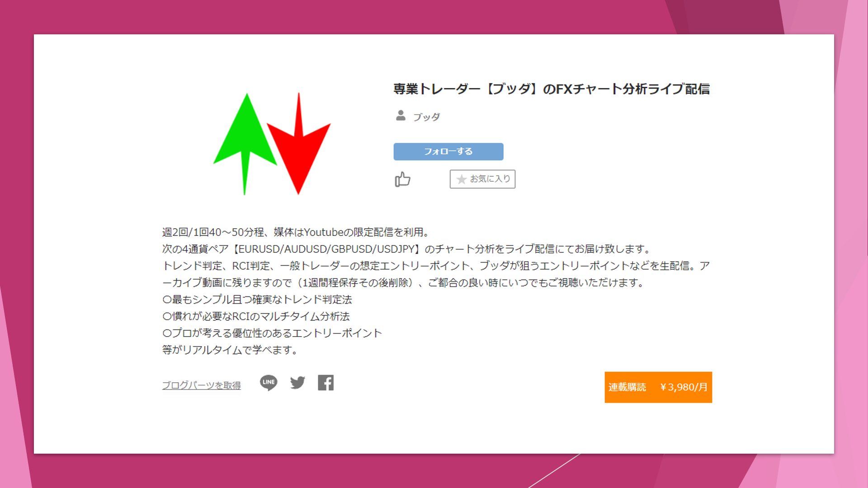868x488 pixels.
Task: Click the author profile person icon
Action: 401,116
